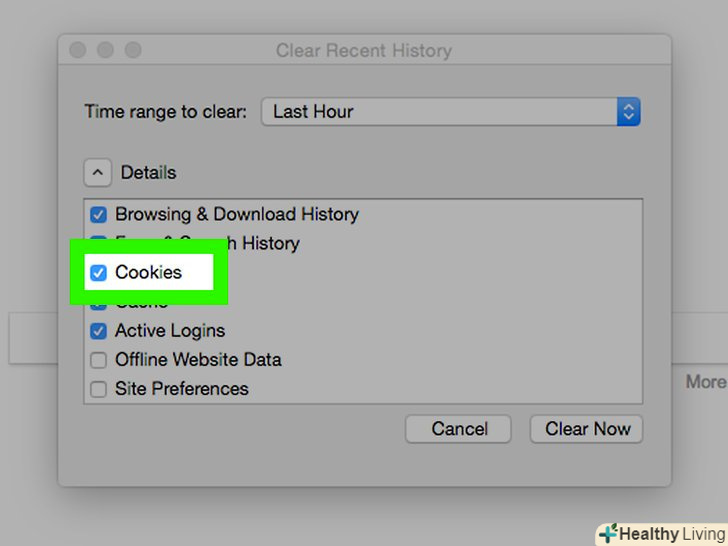Collapse the Details section with chevron button
728x546 pixels.
(x=97, y=173)
